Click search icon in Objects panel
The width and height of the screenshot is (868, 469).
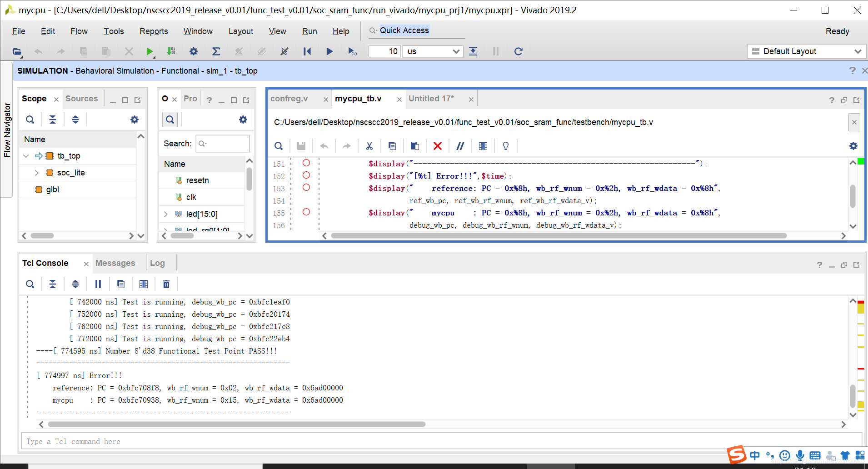pyautogui.click(x=170, y=120)
